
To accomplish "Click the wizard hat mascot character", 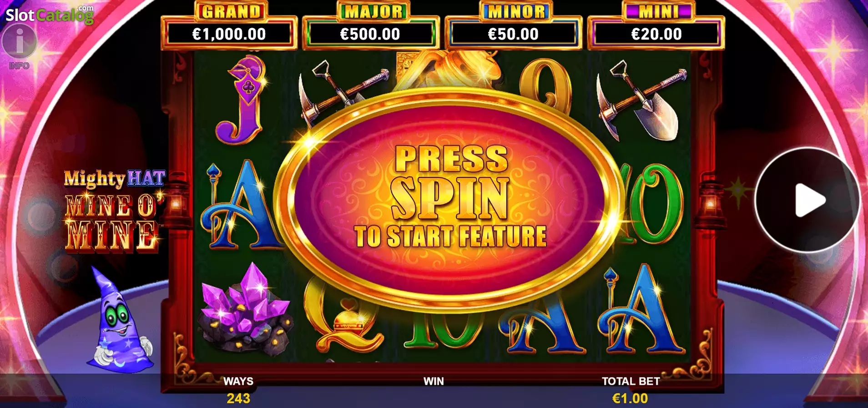I will click(x=120, y=320).
